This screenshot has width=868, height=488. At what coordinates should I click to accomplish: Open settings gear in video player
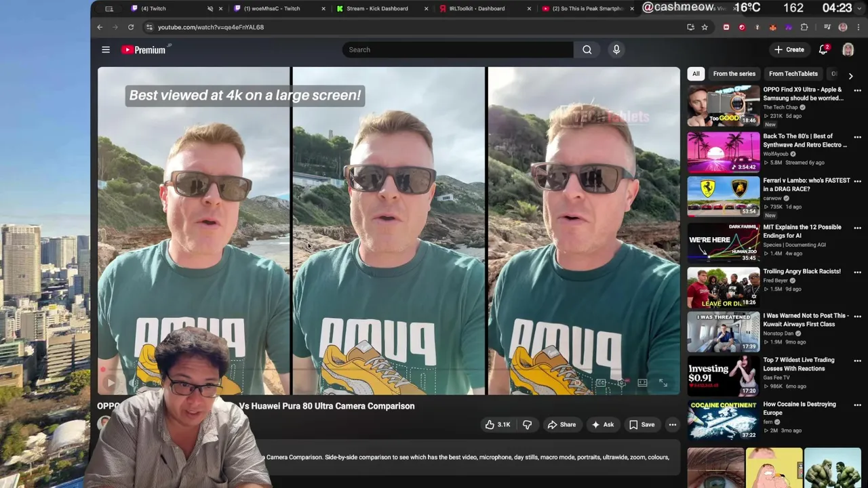621,383
